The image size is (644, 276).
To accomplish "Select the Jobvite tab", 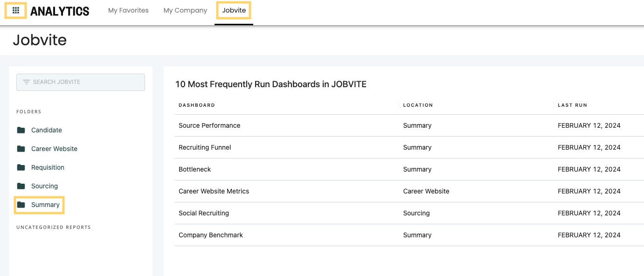I will [x=234, y=10].
